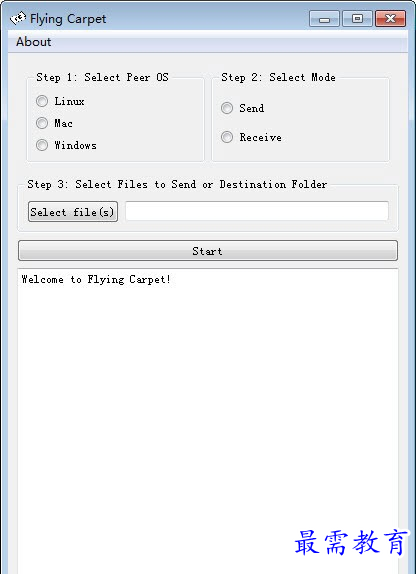Click the Select file(s) button
Viewport: 416px width, 574px height.
pos(73,212)
